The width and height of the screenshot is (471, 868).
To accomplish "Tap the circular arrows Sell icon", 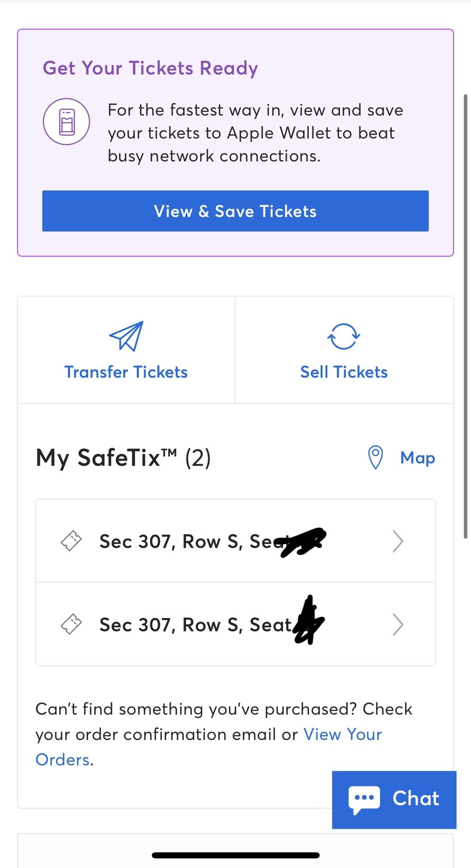I will [344, 336].
